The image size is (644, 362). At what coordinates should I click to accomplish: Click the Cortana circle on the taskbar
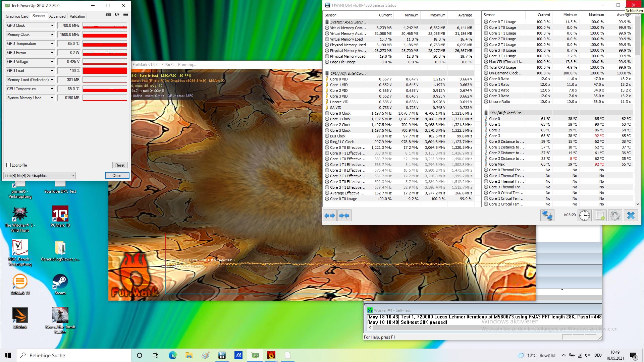click(x=140, y=355)
